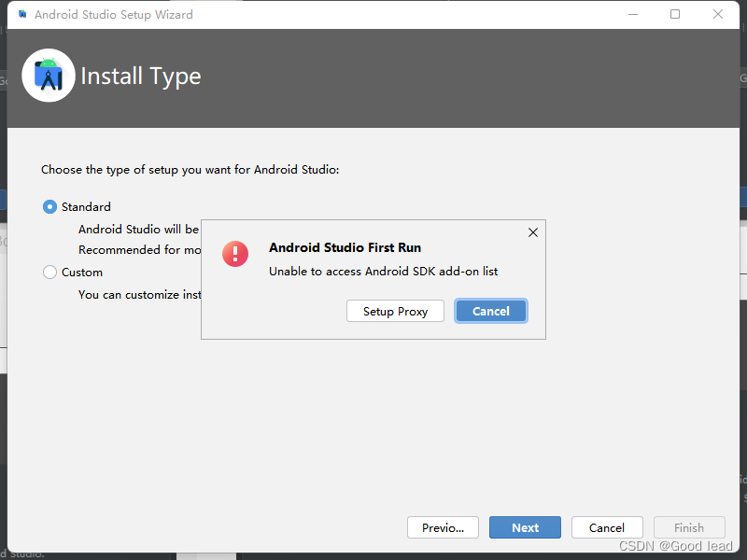747x560 pixels.
Task: Go to the Next wizard step
Action: pos(525,527)
